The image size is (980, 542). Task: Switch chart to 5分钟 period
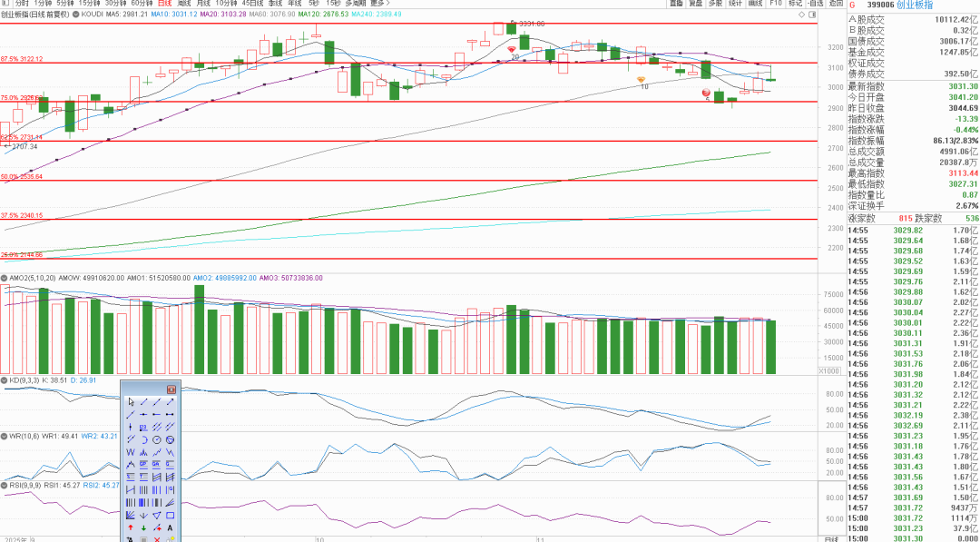click(x=65, y=3)
